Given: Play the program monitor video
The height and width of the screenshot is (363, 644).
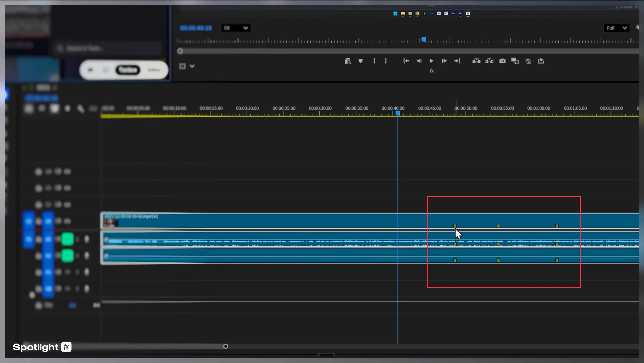Looking at the screenshot, I should pyautogui.click(x=431, y=61).
